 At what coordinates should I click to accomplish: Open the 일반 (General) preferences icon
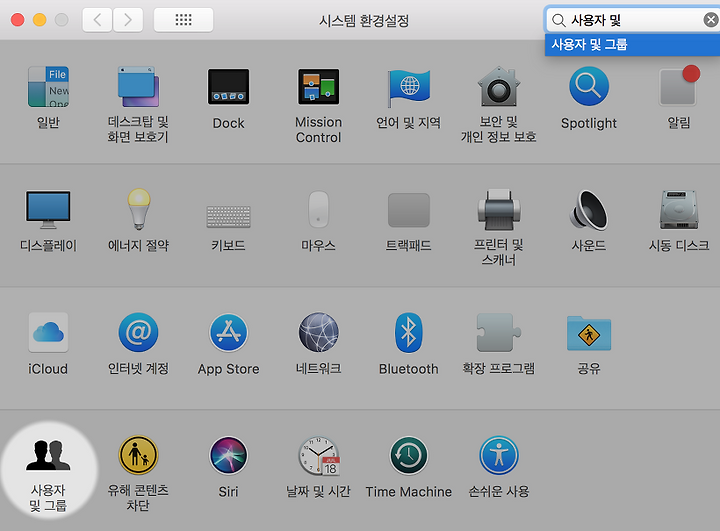coord(48,87)
